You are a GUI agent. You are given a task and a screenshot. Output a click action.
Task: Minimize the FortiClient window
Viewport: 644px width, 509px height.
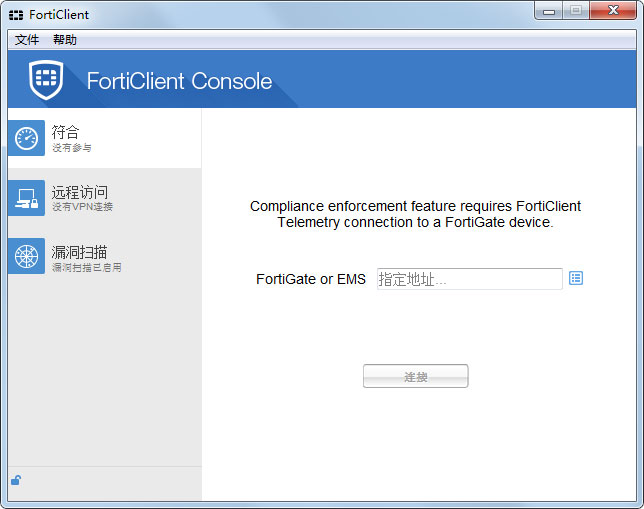[548, 12]
